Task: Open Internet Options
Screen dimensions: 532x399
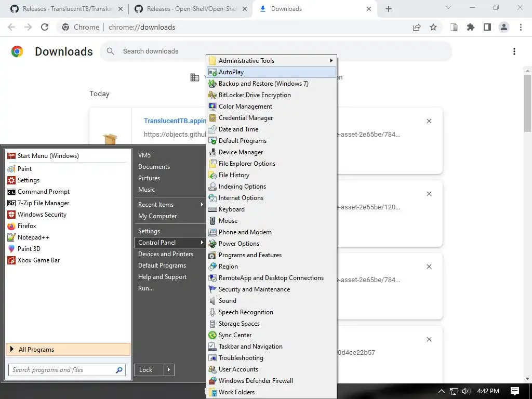Action: (x=271, y=198)
